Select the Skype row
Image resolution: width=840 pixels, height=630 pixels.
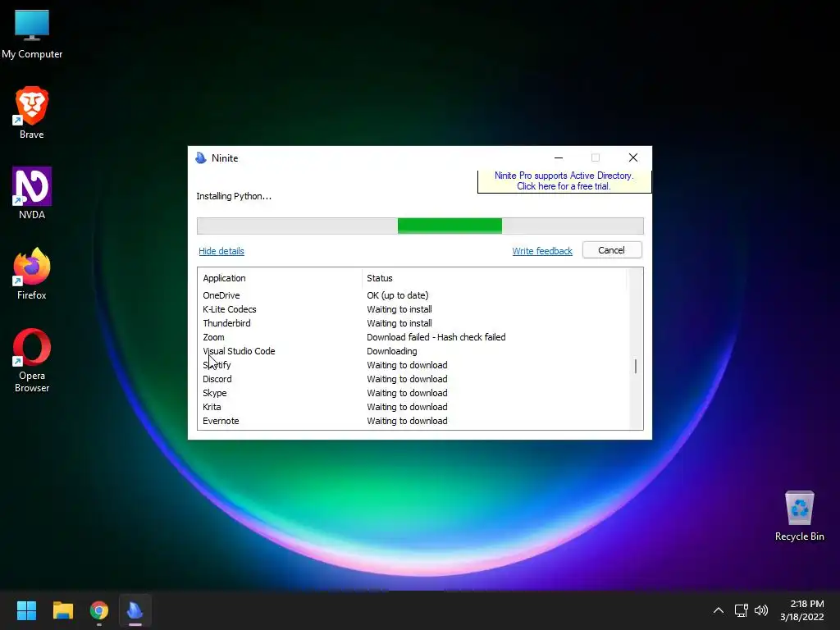click(x=413, y=393)
